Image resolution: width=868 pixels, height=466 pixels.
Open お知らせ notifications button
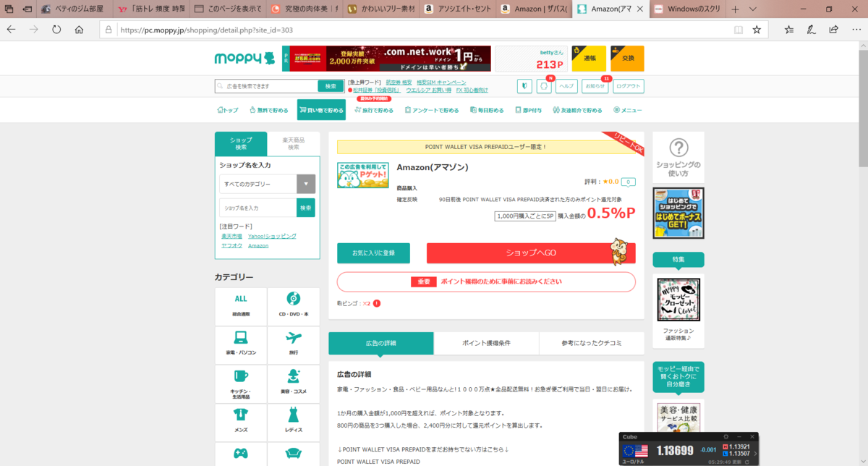click(x=595, y=86)
